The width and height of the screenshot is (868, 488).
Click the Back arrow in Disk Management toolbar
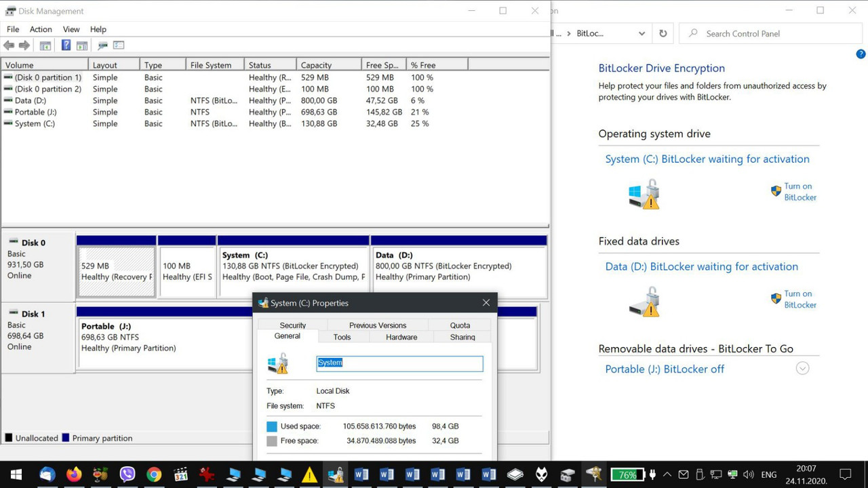click(9, 45)
